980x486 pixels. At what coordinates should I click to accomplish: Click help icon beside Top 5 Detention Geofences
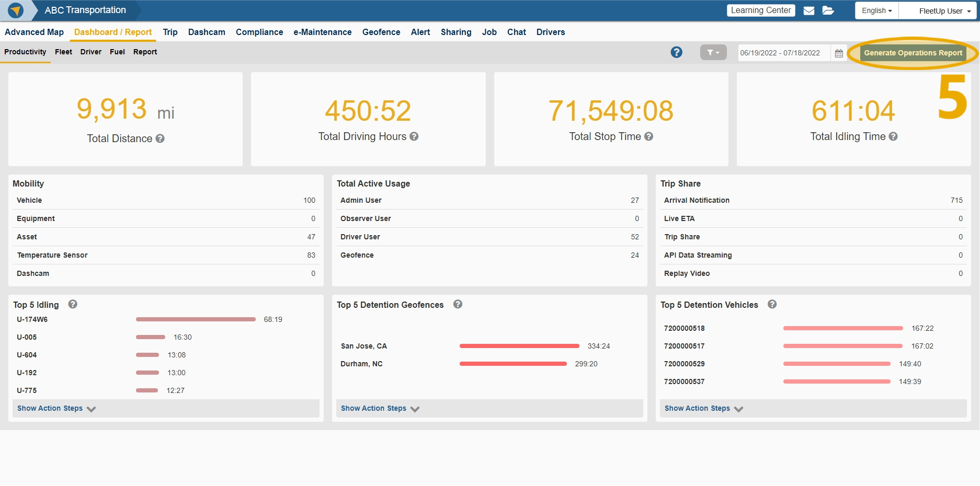point(458,304)
